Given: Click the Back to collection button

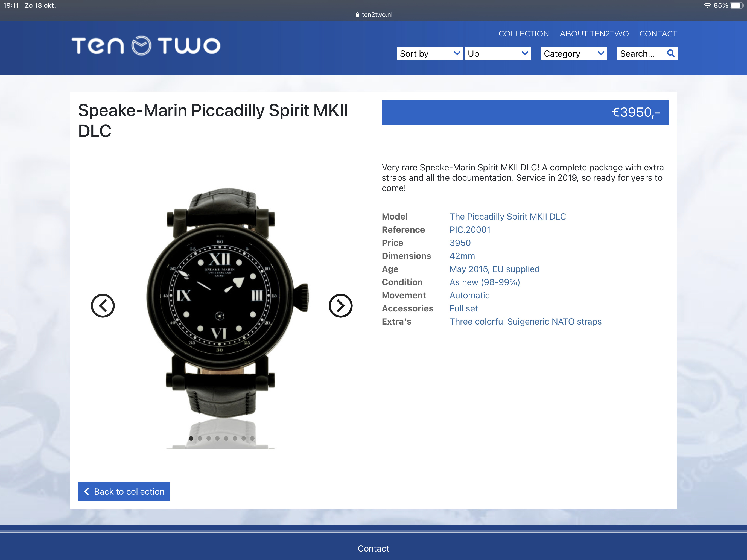Looking at the screenshot, I should coord(124,491).
